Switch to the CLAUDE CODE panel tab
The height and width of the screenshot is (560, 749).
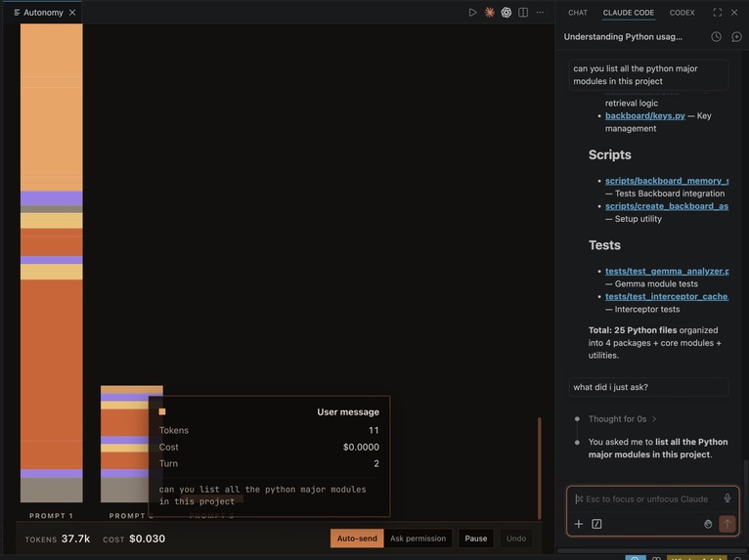click(628, 13)
